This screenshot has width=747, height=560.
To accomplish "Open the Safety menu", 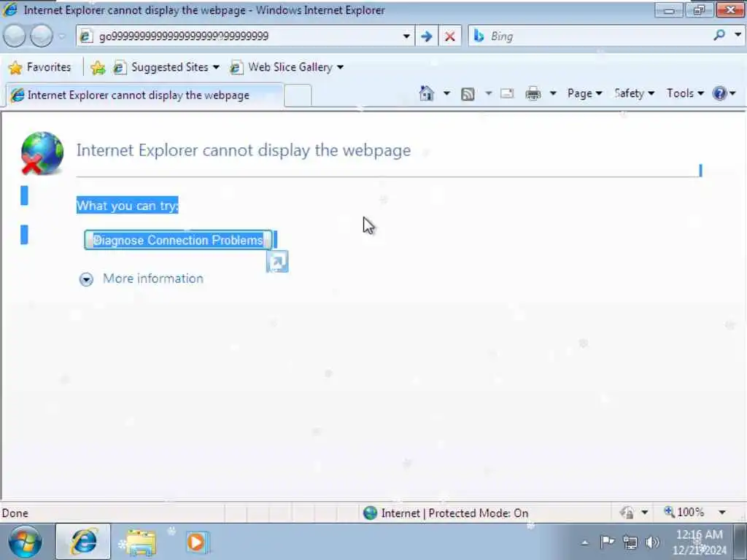I will pyautogui.click(x=634, y=93).
